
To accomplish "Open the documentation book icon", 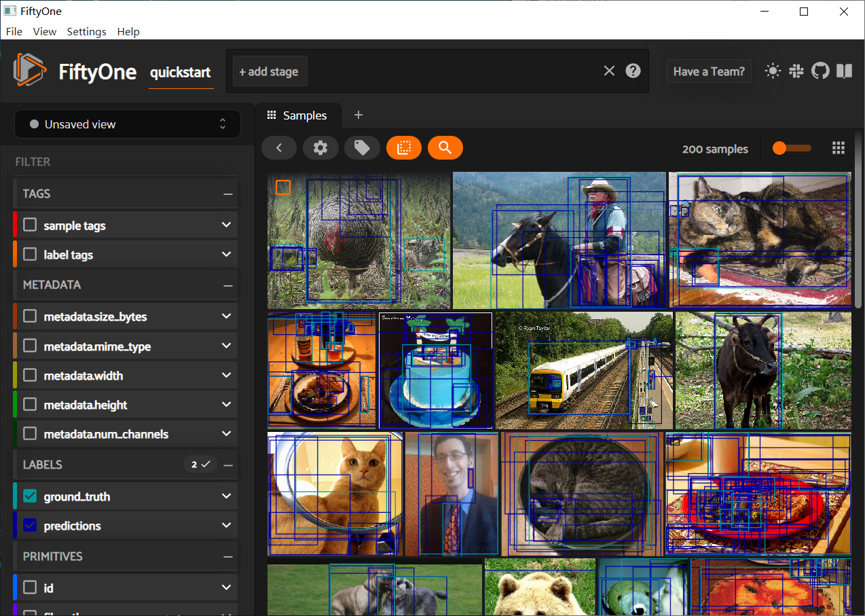I will (x=844, y=71).
